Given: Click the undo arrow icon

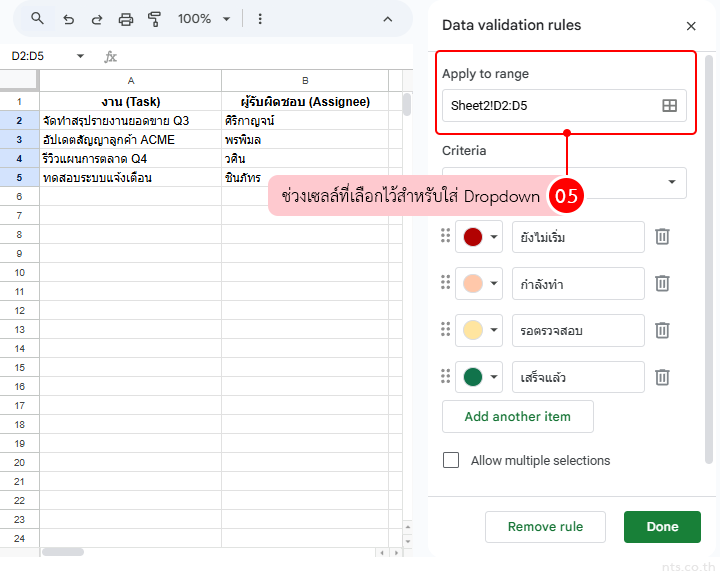Looking at the screenshot, I should pos(68,19).
